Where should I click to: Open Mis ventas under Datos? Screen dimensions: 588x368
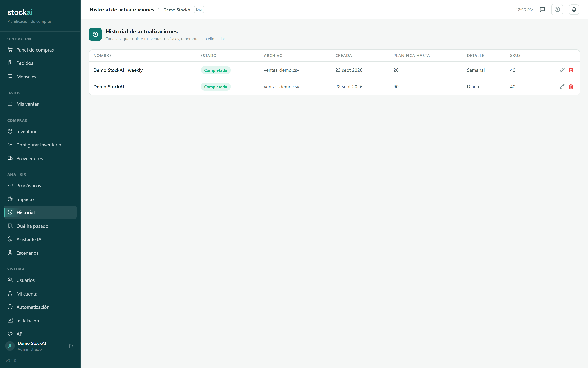[x=40, y=104]
